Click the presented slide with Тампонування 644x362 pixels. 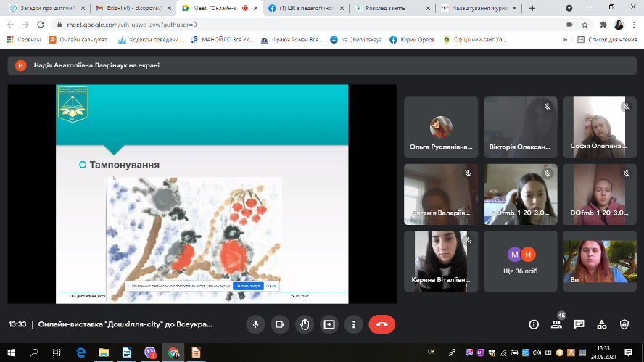(202, 194)
